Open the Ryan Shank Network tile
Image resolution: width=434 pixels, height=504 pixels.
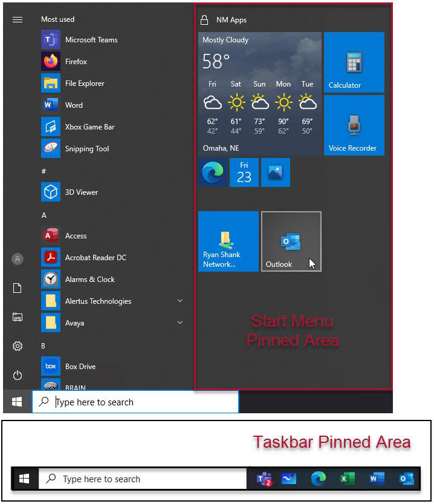pos(228,241)
